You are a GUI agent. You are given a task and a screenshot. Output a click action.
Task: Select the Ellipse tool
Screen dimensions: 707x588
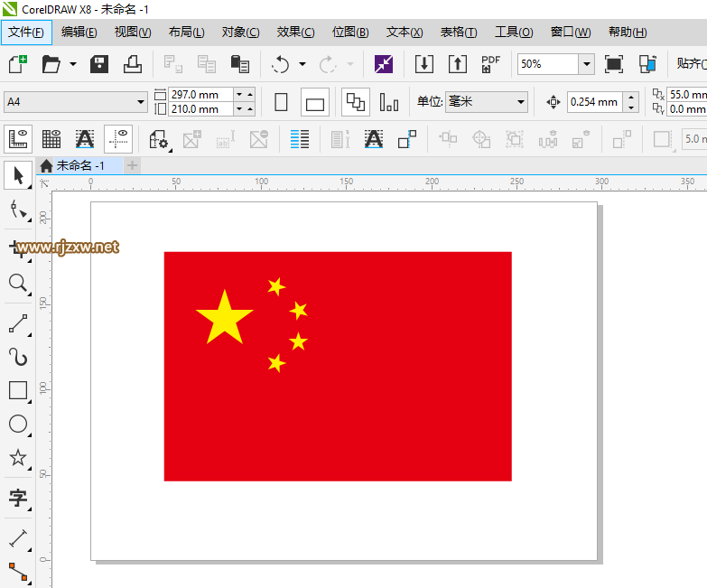click(18, 424)
